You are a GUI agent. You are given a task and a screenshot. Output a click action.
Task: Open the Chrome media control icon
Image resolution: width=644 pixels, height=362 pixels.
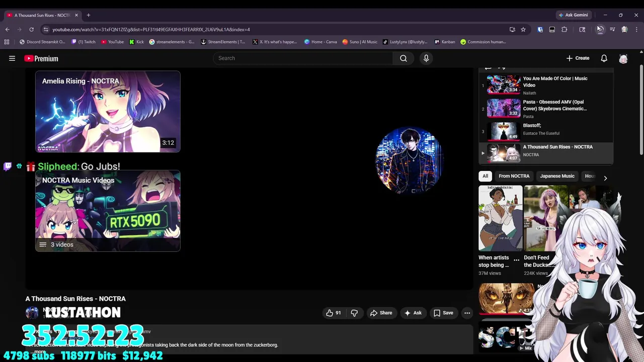point(612,30)
